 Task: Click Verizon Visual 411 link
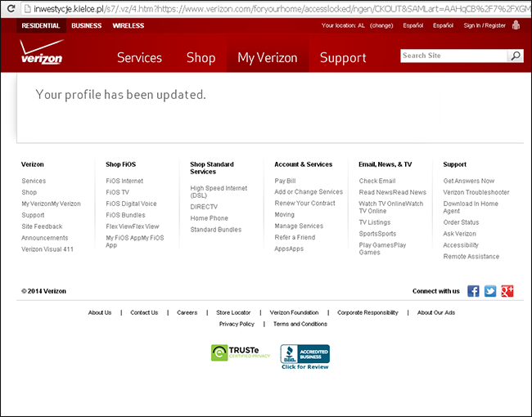(x=47, y=249)
